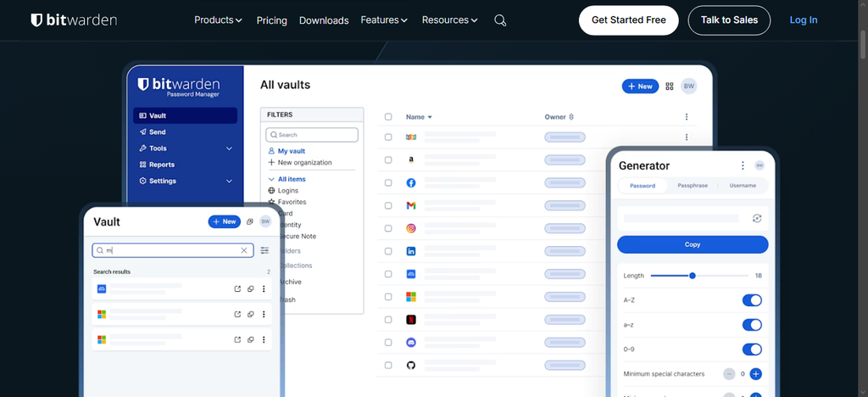Open the Generator three-dot menu
Viewport: 868px width, 397px height.
tap(743, 165)
